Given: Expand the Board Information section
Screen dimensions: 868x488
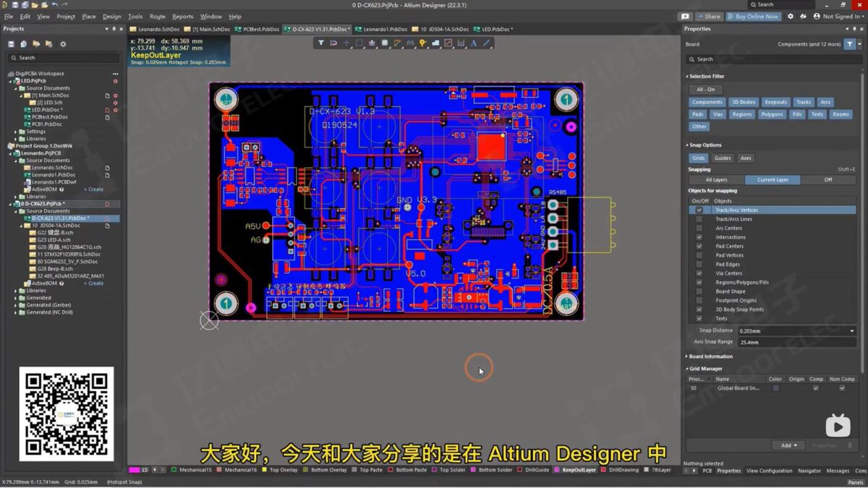Looking at the screenshot, I should click(687, 356).
